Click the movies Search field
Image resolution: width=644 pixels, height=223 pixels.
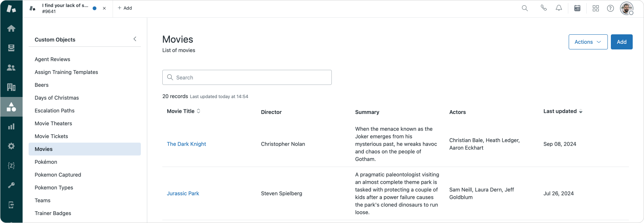pos(247,77)
